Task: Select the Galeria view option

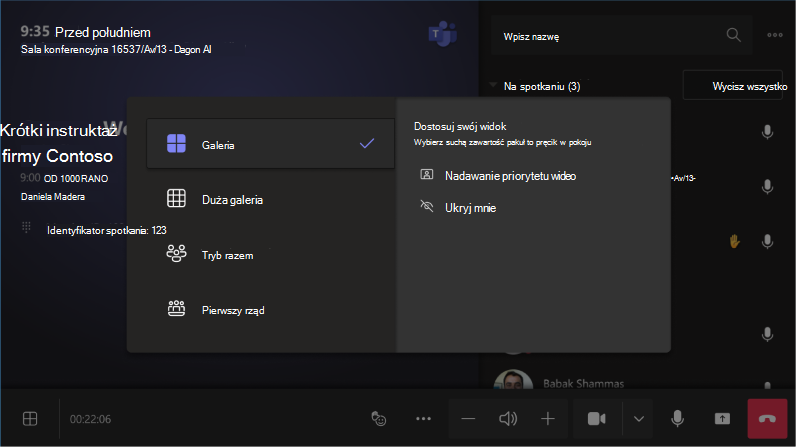Action: tap(270, 144)
